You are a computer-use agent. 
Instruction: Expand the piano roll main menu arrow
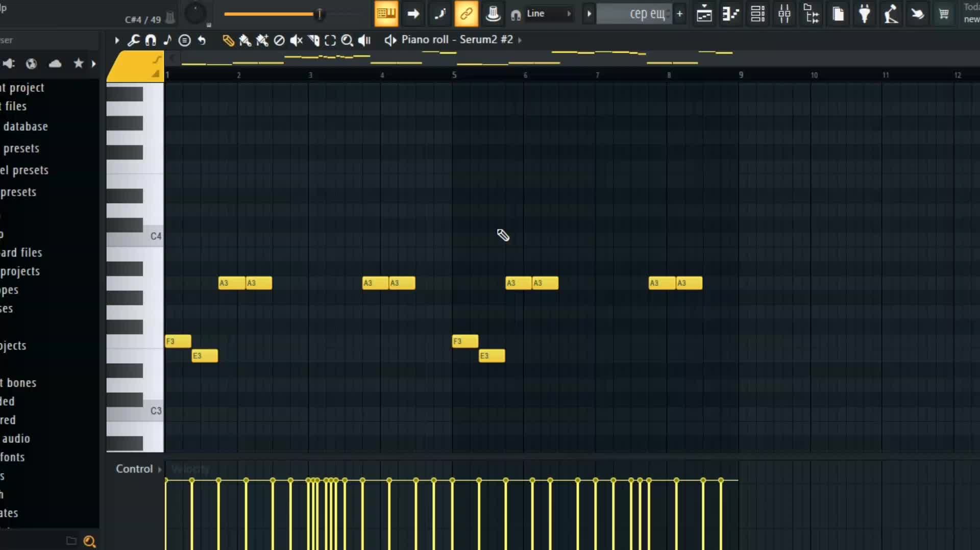click(117, 40)
